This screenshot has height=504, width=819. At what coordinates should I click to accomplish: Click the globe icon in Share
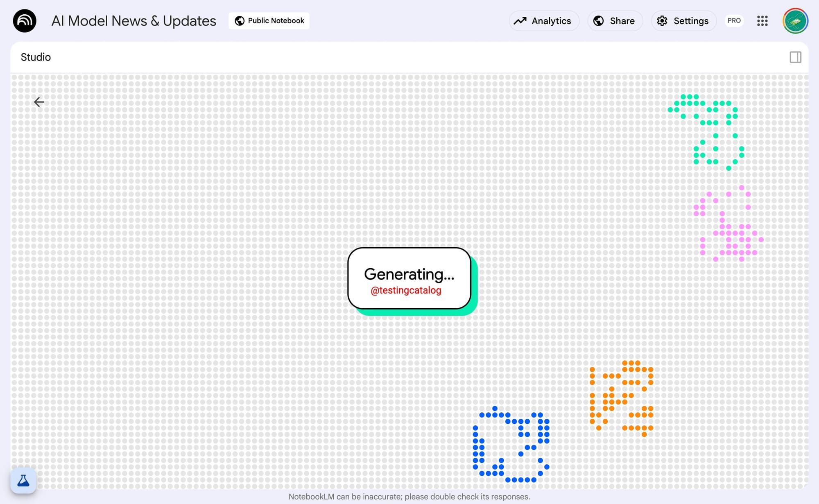coord(599,21)
